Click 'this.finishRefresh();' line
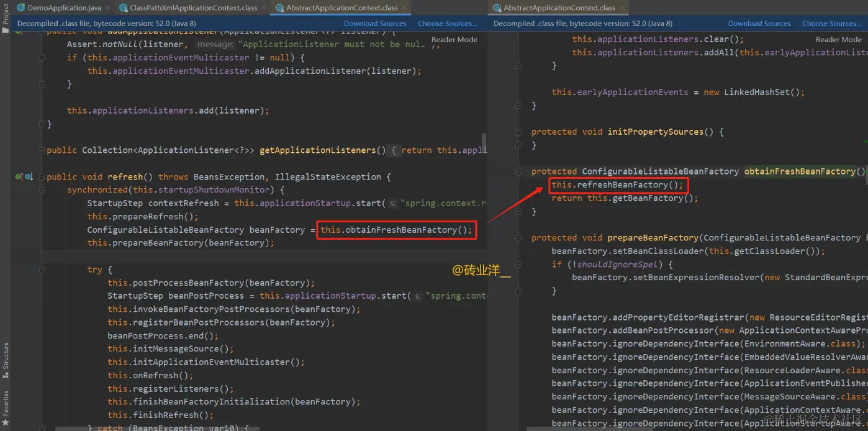The width and height of the screenshot is (868, 431). (160, 415)
